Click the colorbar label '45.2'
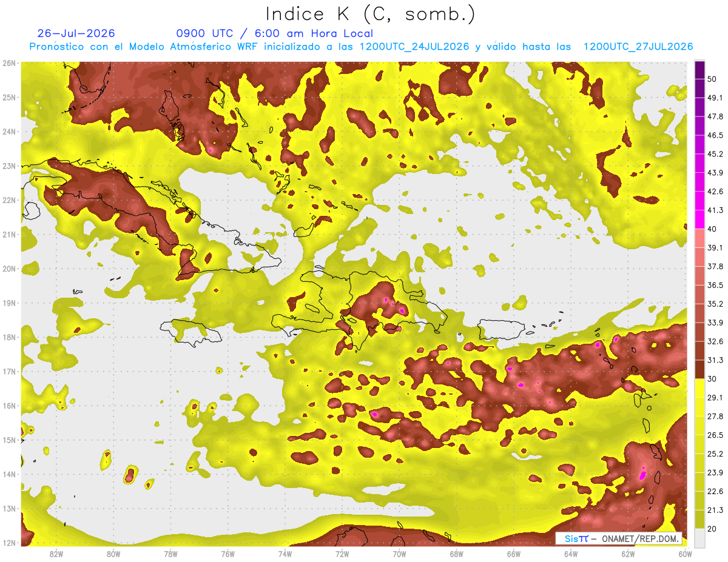The image size is (728, 562). pyautogui.click(x=715, y=154)
